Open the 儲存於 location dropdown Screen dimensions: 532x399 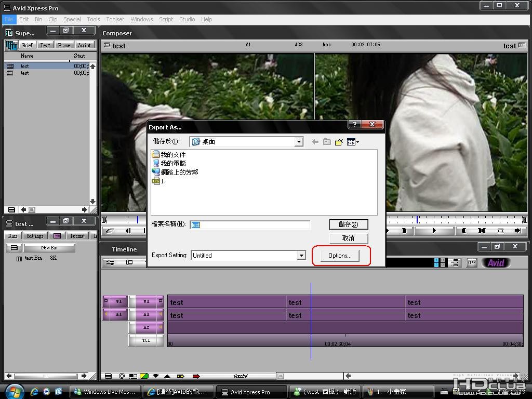click(299, 142)
